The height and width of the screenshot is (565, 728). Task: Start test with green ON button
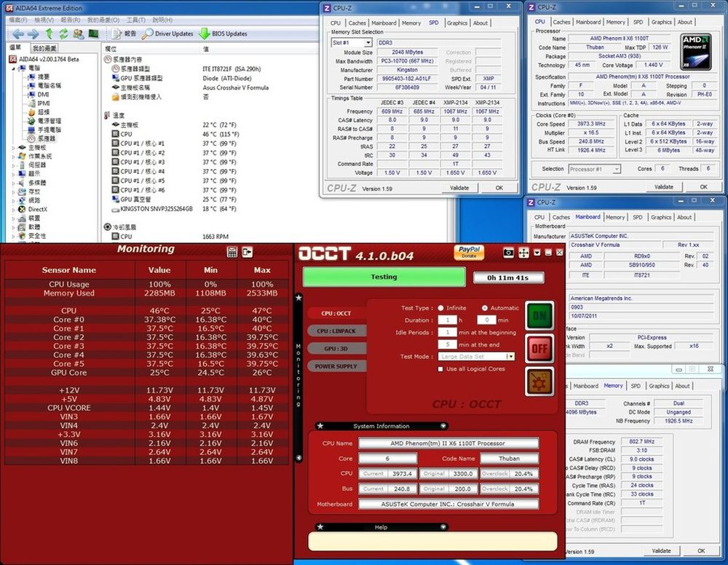pos(539,316)
